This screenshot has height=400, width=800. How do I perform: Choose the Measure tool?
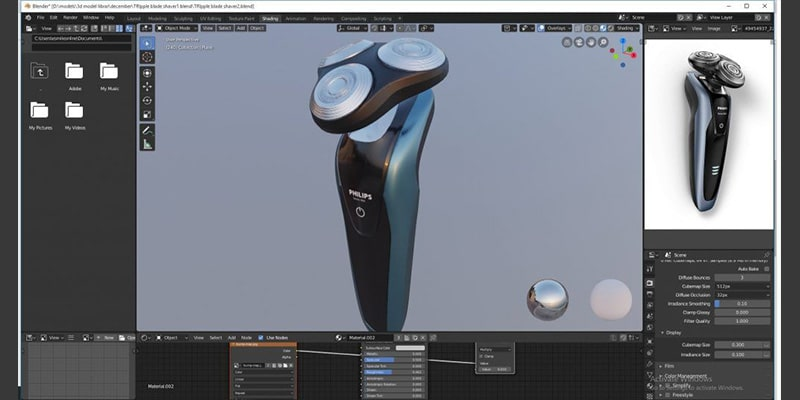147,144
